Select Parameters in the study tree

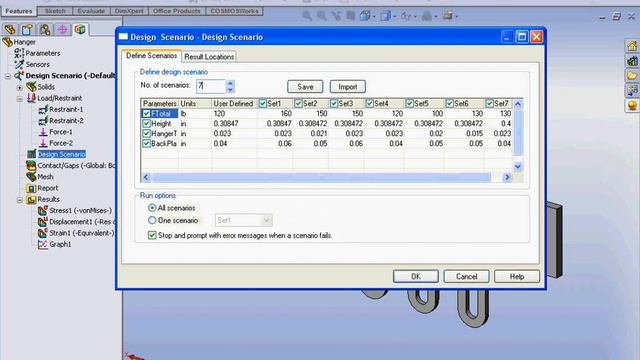coord(42,53)
